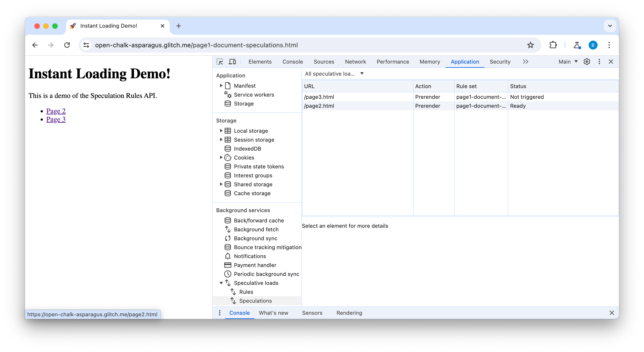This screenshot has height=352, width=644.
Task: Expand the Local storage tree item
Action: tap(221, 130)
